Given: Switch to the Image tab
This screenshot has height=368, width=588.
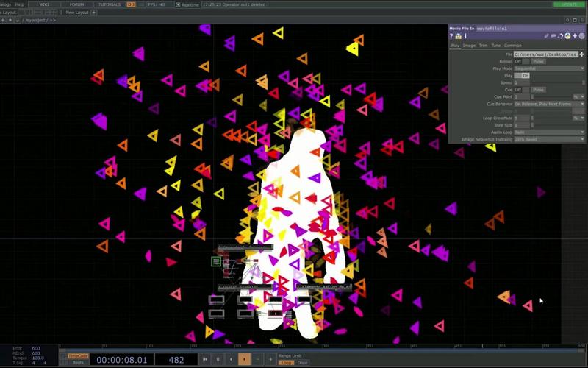Looking at the screenshot, I should pyautogui.click(x=469, y=46).
